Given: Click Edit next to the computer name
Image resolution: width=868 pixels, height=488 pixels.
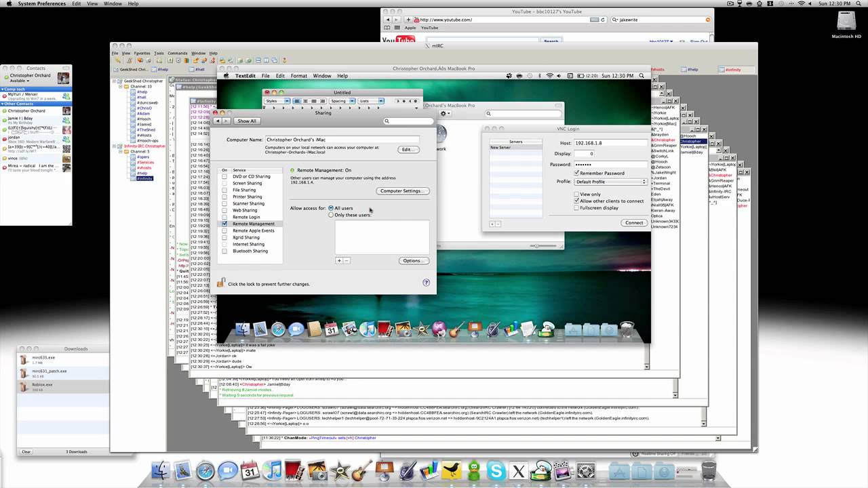Looking at the screenshot, I should tap(407, 149).
